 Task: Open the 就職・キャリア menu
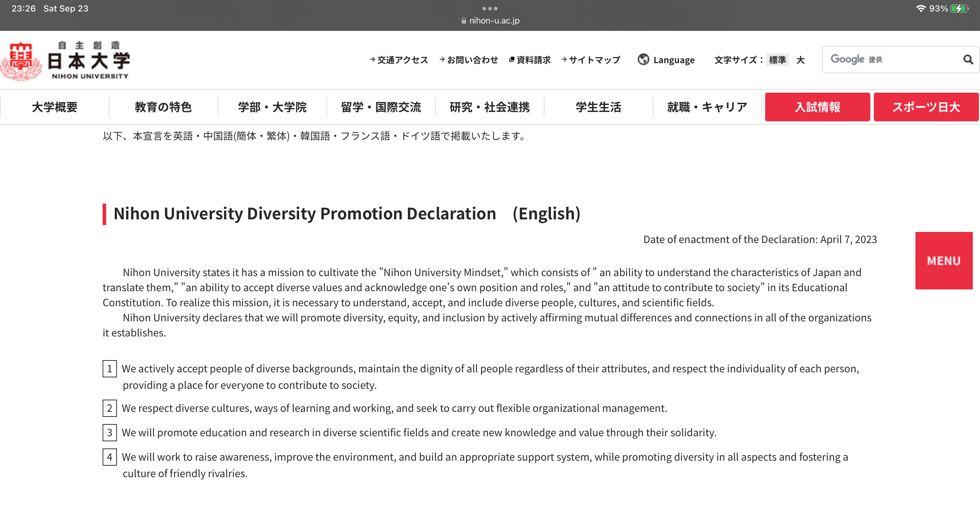point(707,107)
